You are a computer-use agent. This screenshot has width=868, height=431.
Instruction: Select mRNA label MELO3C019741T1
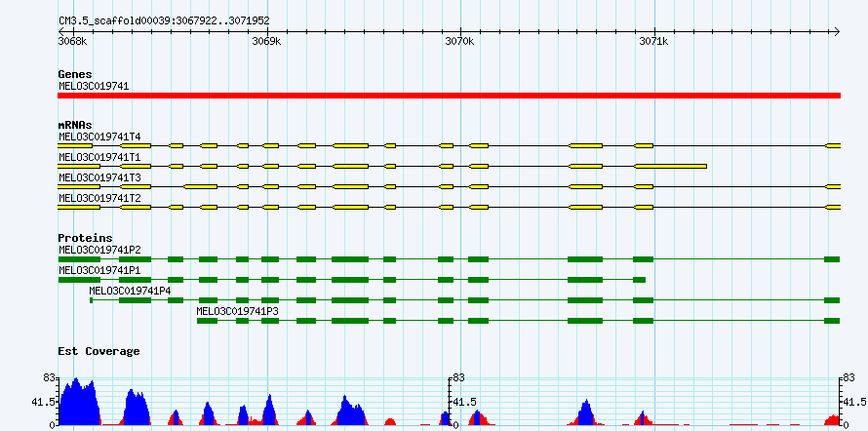click(99, 158)
